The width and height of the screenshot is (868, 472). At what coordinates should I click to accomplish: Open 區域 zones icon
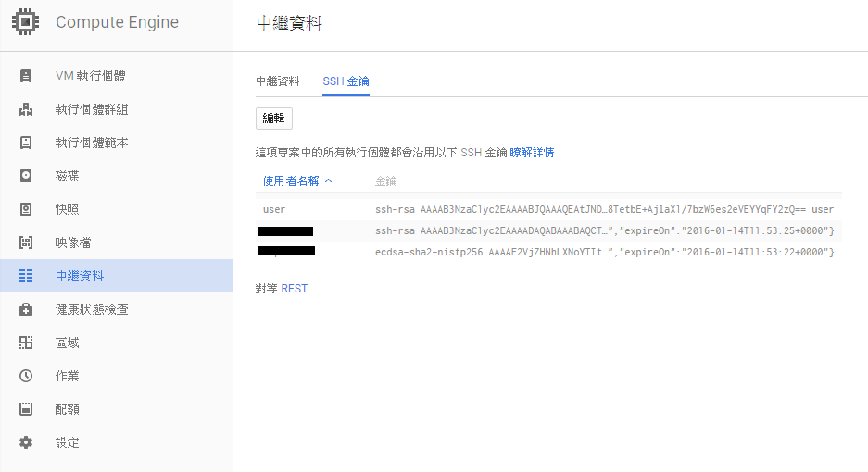(26, 342)
